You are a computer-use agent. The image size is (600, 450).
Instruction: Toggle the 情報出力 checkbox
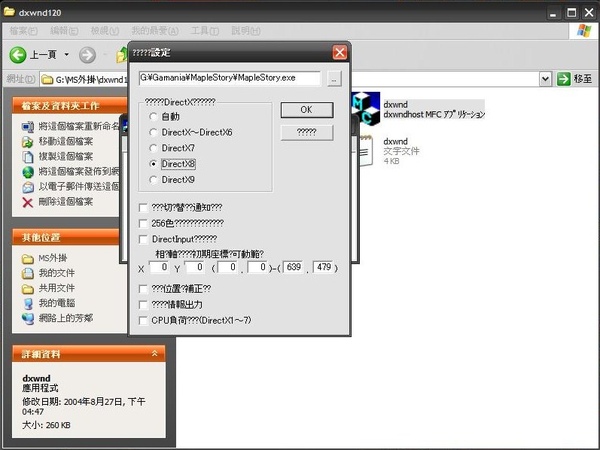tap(143, 305)
